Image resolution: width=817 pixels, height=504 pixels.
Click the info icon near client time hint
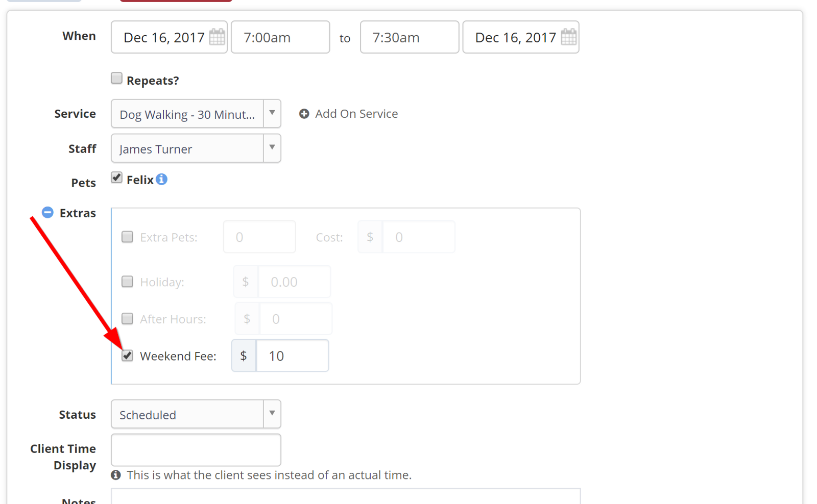[116, 475]
